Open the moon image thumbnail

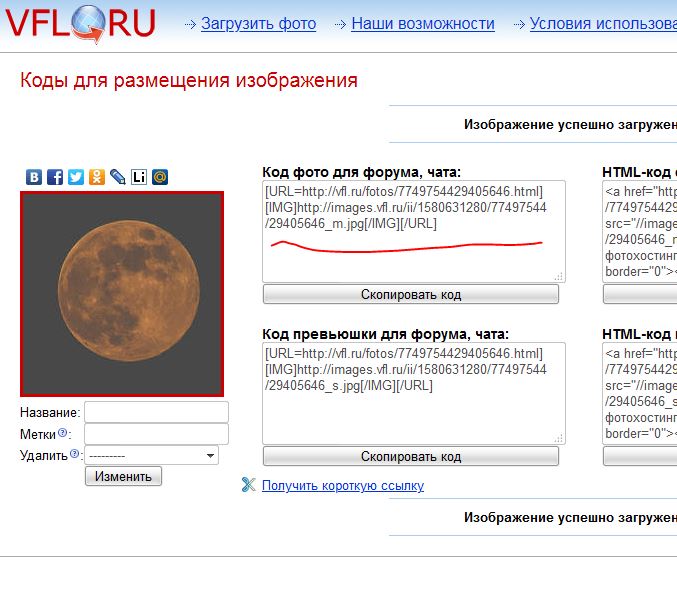[122, 294]
